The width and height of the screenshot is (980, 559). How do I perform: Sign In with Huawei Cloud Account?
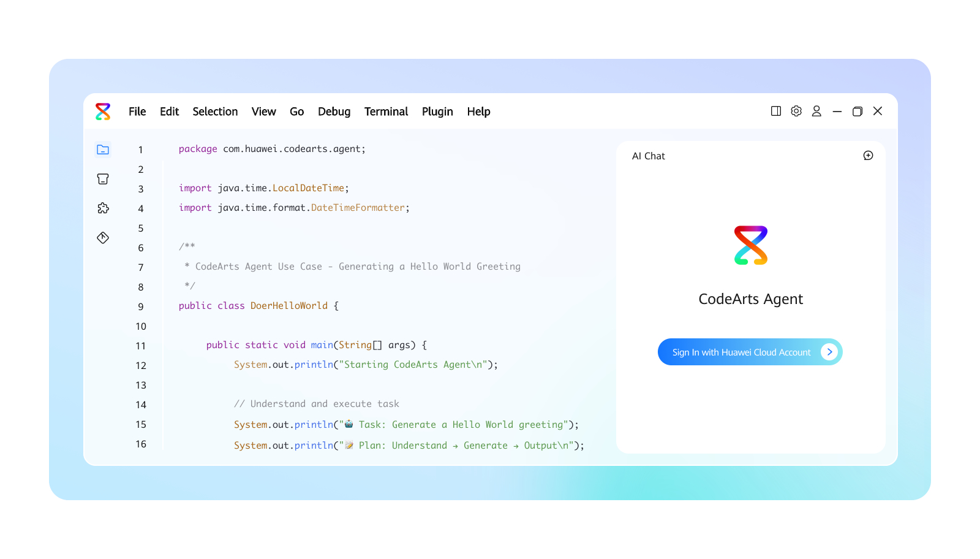point(750,352)
